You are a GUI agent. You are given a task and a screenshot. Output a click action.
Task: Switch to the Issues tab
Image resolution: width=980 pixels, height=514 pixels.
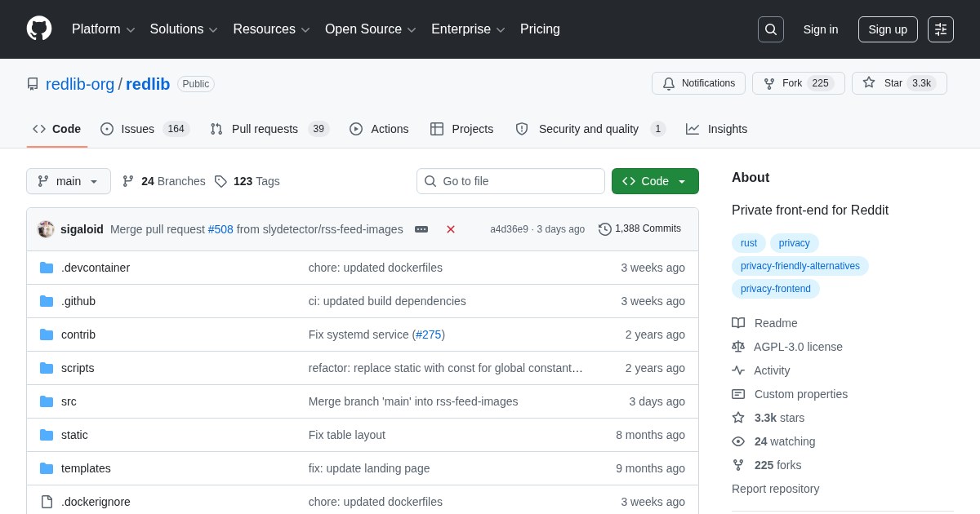click(x=145, y=129)
